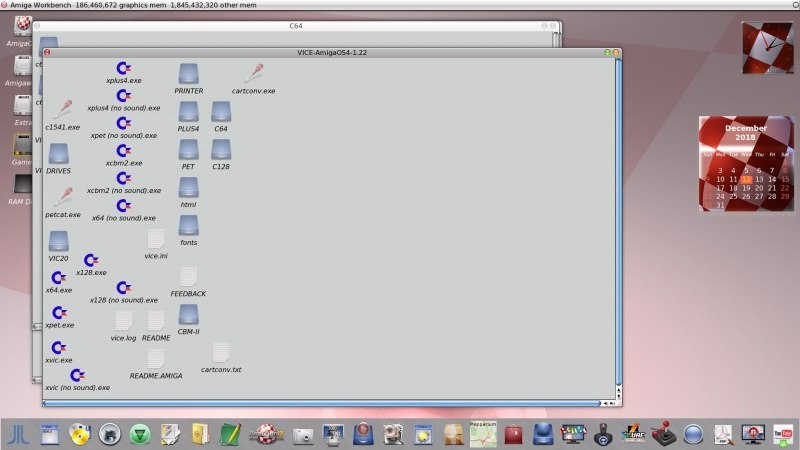This screenshot has height=450, width=800.
Task: Open the VIC20 drawer
Action: click(58, 242)
